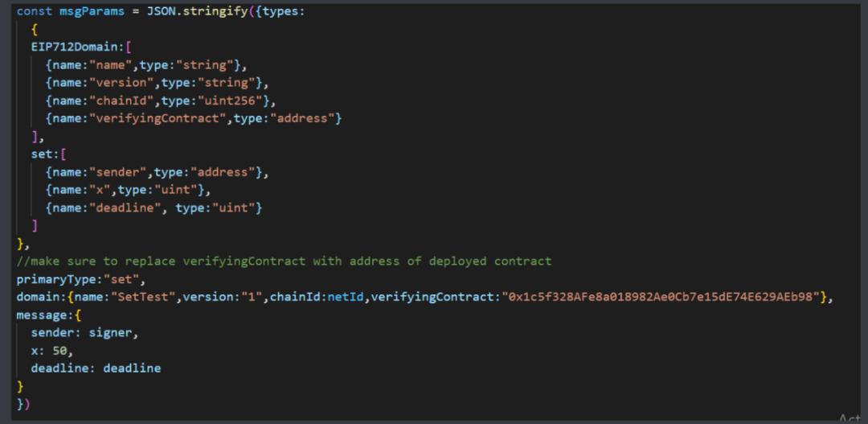Screen dimensions: 868x424
Task: Click the "chainId" name string
Action: tap(122, 101)
